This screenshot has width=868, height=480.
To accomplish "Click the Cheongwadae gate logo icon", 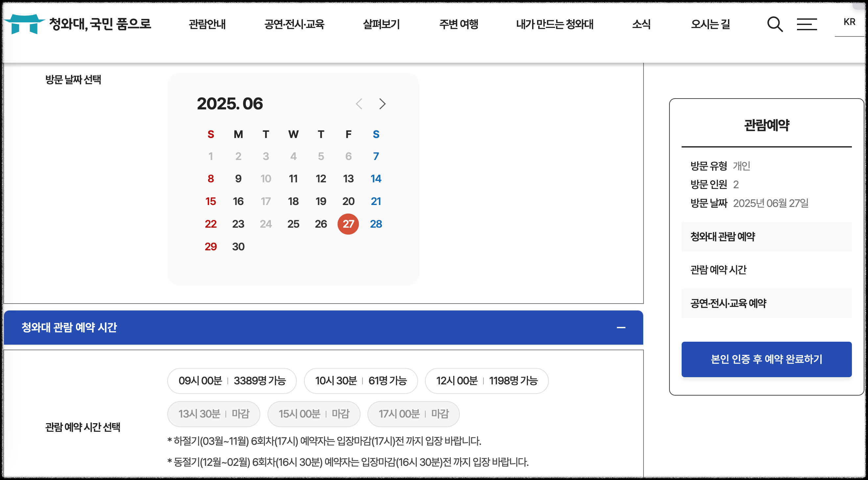I will pyautogui.click(x=24, y=24).
